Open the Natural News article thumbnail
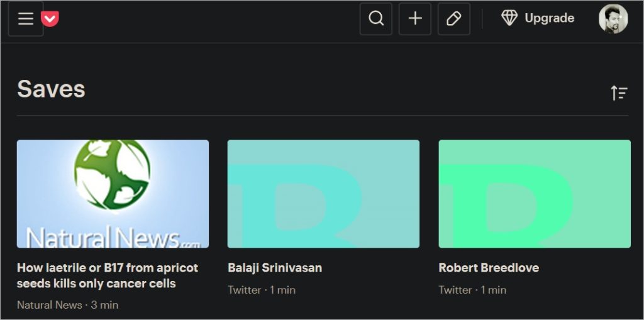Screen dimensions: 644x320 (x=113, y=194)
